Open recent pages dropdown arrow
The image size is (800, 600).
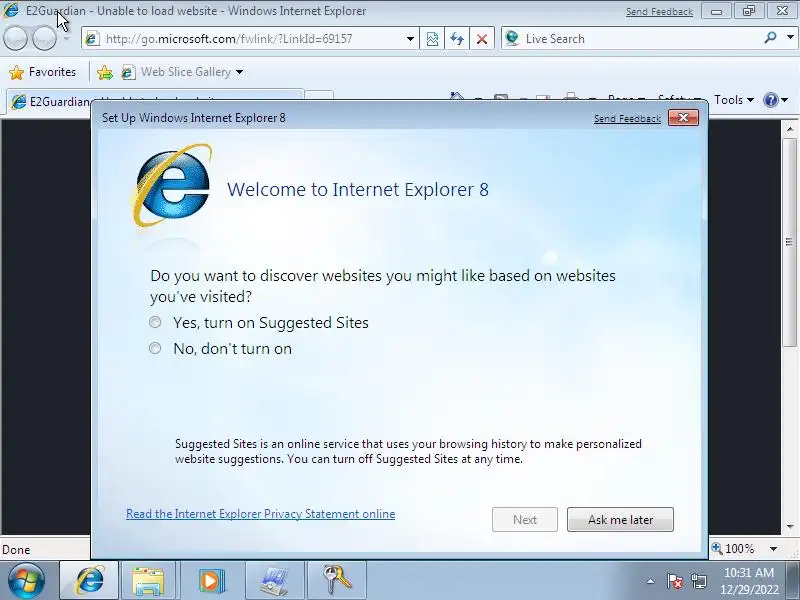67,39
